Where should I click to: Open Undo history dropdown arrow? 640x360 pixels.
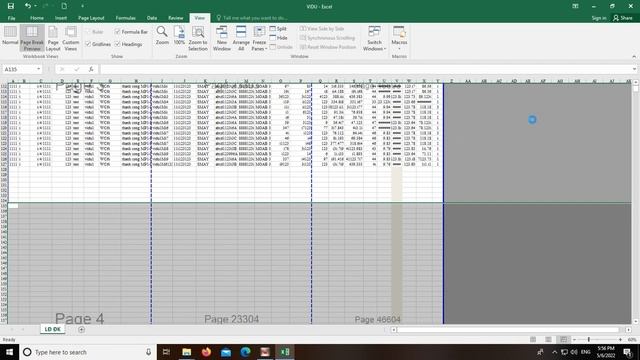point(35,6)
